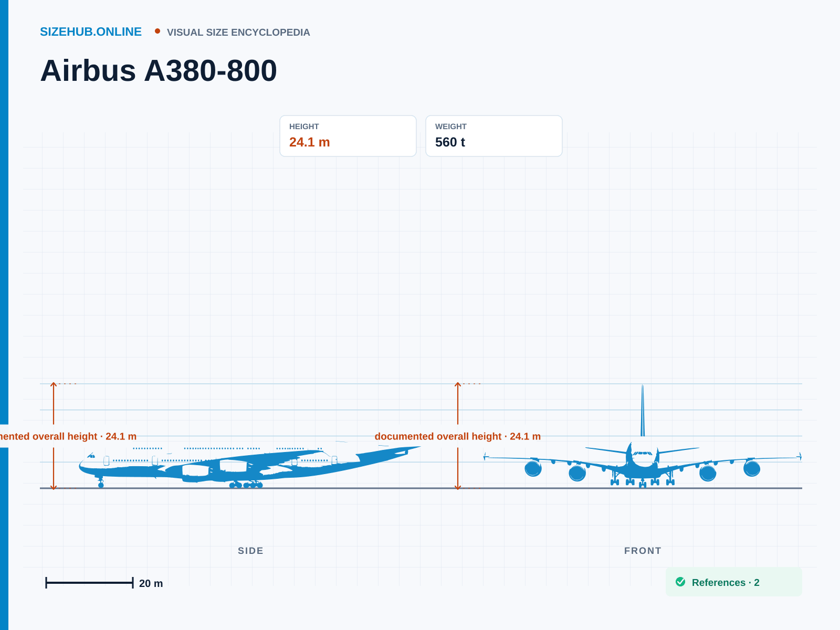This screenshot has width=840, height=630.
Task: Click side view's overall height 24.1 m label
Action: tap(68, 436)
